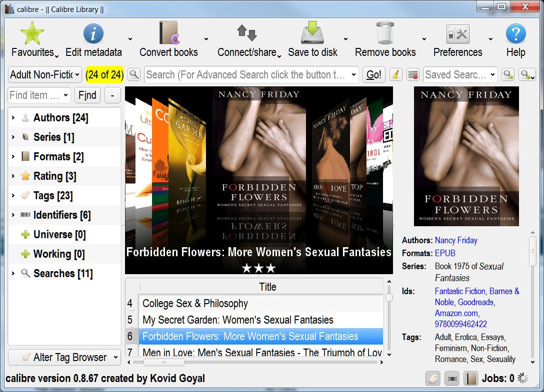The image size is (544, 392).
Task: Expand the Rating [3] category
Action: pos(13,176)
